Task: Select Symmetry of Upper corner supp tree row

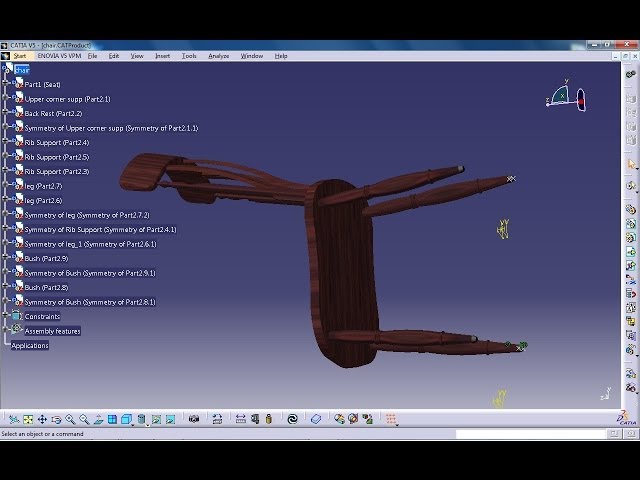Action: [111, 128]
